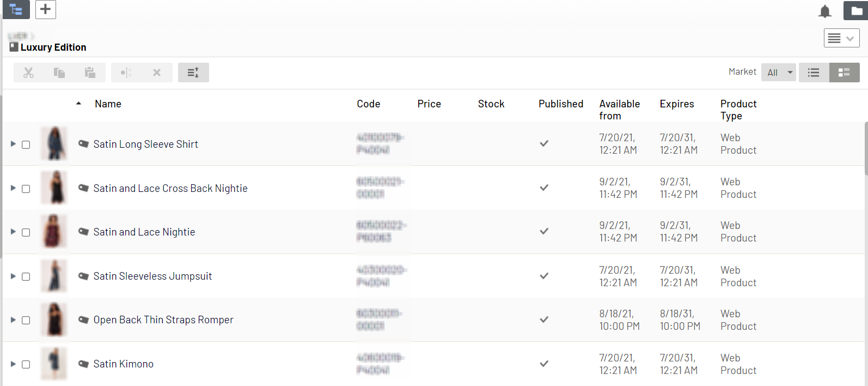Check the Satin Long Sleeve Shirt checkbox

coord(26,144)
